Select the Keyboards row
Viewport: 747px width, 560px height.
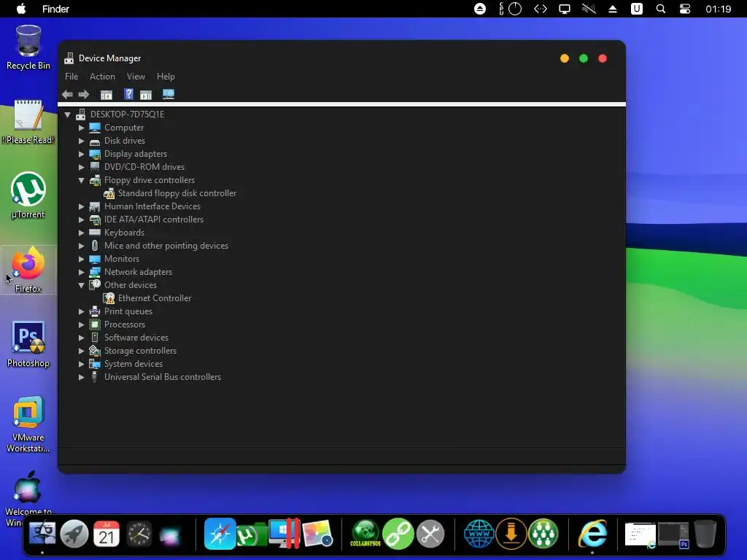pos(124,233)
